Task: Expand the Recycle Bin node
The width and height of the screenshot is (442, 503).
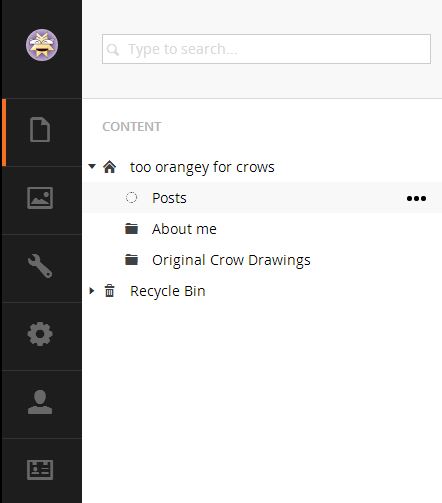Action: (92, 291)
